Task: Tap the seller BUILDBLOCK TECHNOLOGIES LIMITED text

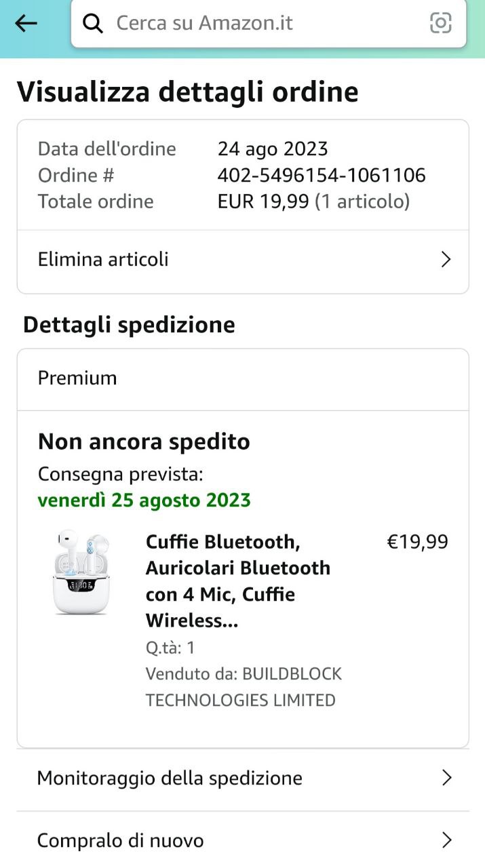Action: (x=244, y=687)
